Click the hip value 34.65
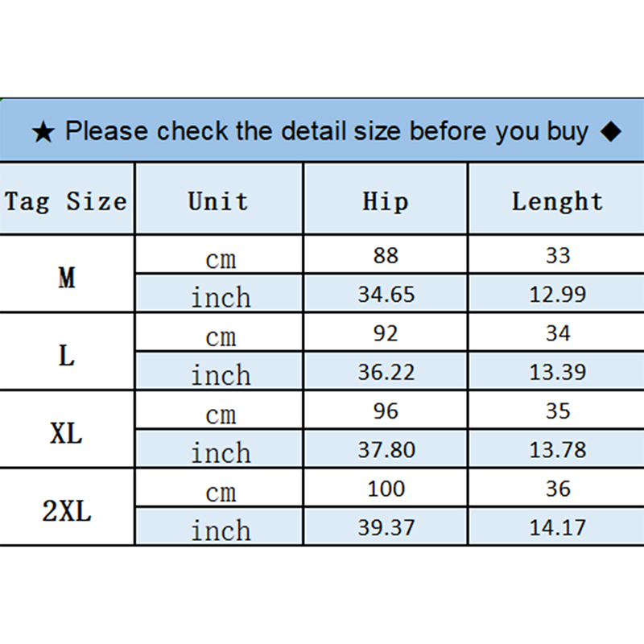Viewport: 644px width, 644px height. tap(386, 295)
